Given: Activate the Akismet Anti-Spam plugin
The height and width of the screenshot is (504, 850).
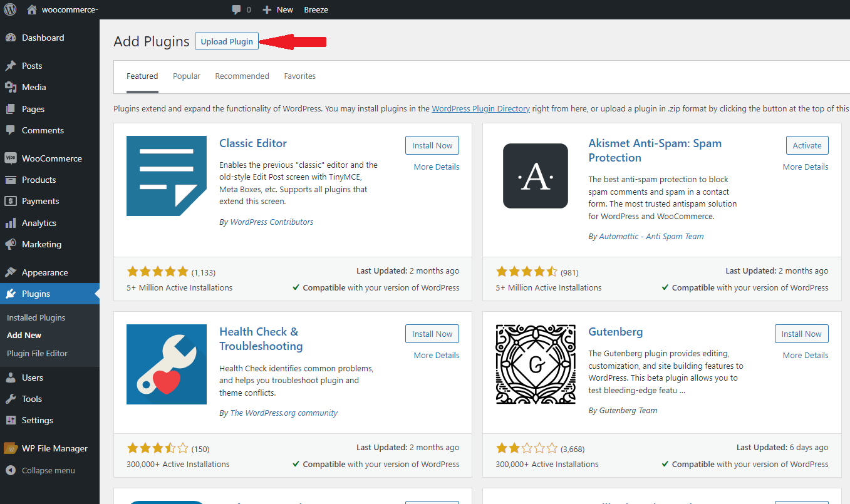Looking at the screenshot, I should click(807, 145).
